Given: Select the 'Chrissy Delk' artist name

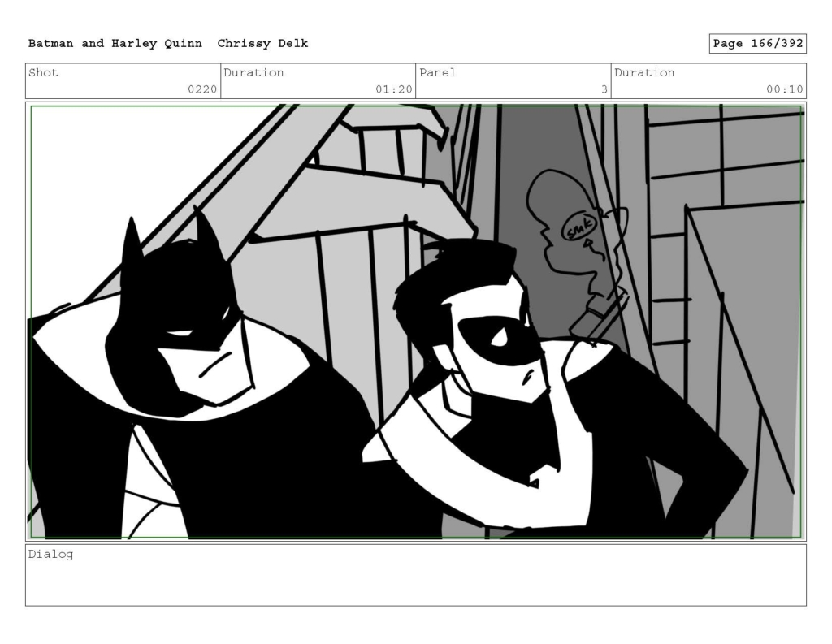Looking at the screenshot, I should pyautogui.click(x=262, y=44).
